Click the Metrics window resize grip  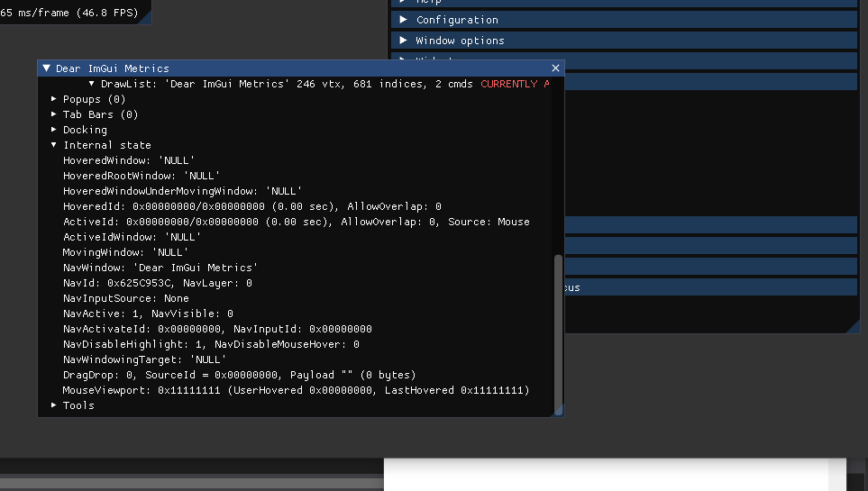click(559, 412)
